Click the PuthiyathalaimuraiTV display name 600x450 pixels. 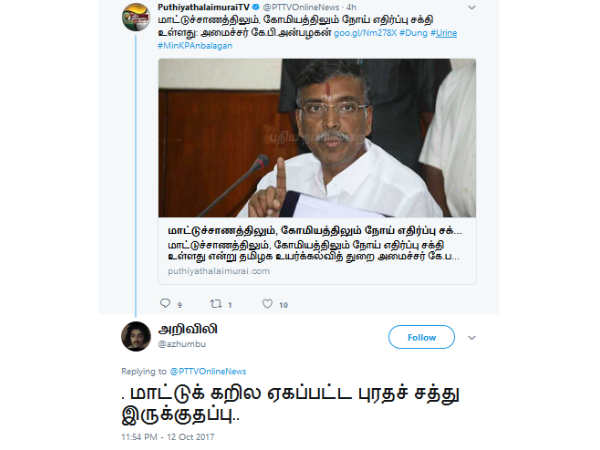204,7
